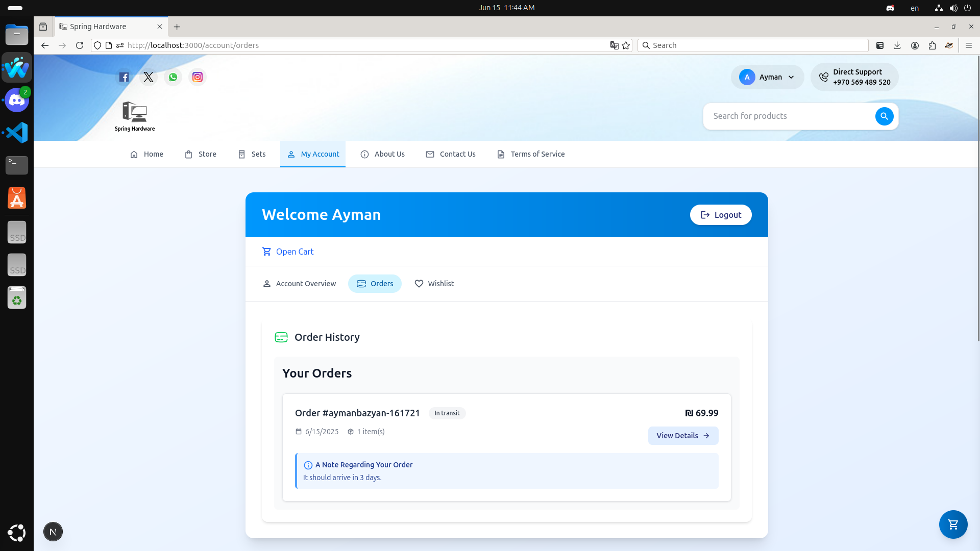Viewport: 980px width, 551px height.
Task: Open the Facebook social icon
Action: 124,77
